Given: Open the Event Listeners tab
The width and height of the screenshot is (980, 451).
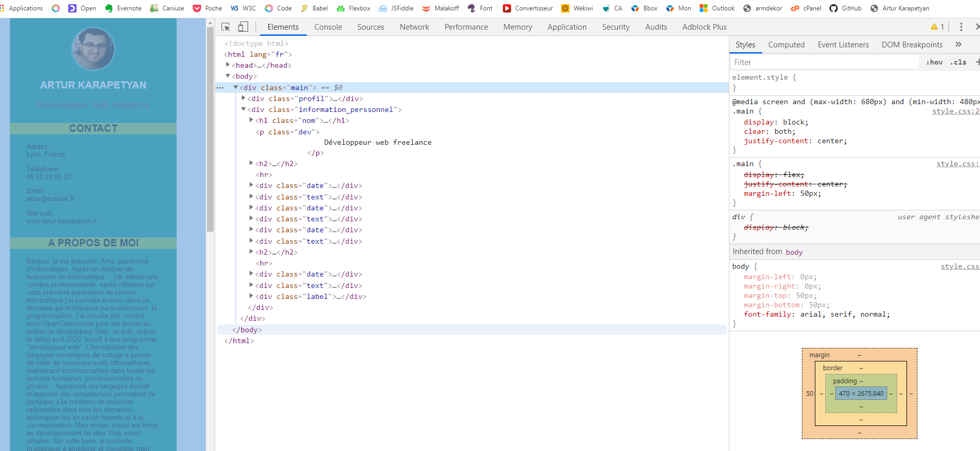Looking at the screenshot, I should pyautogui.click(x=843, y=45).
